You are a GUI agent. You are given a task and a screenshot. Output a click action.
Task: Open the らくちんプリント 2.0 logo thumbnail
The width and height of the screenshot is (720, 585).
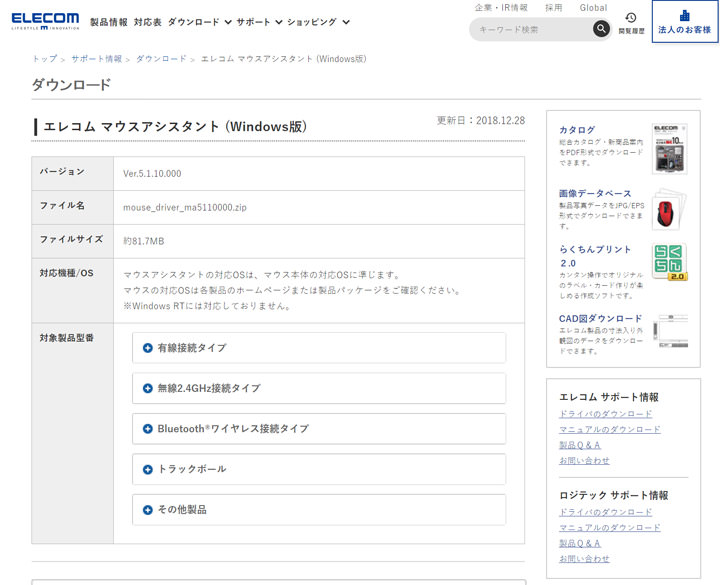[x=669, y=262]
